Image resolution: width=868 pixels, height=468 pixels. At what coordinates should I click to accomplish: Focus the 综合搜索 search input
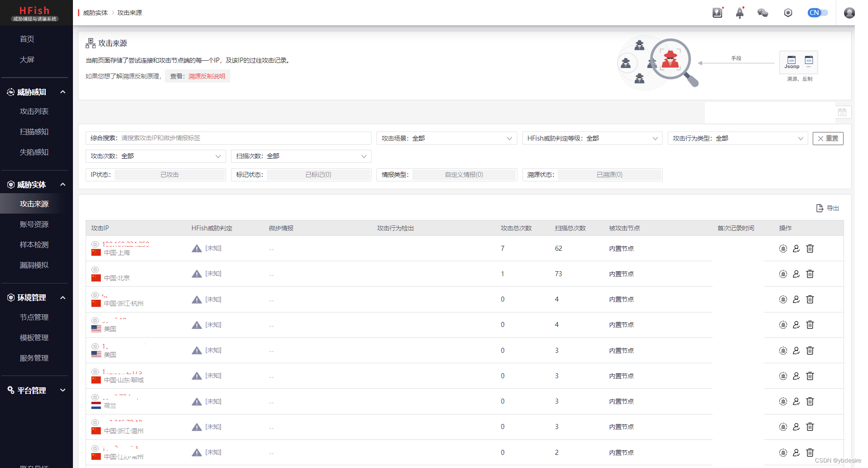coord(228,138)
